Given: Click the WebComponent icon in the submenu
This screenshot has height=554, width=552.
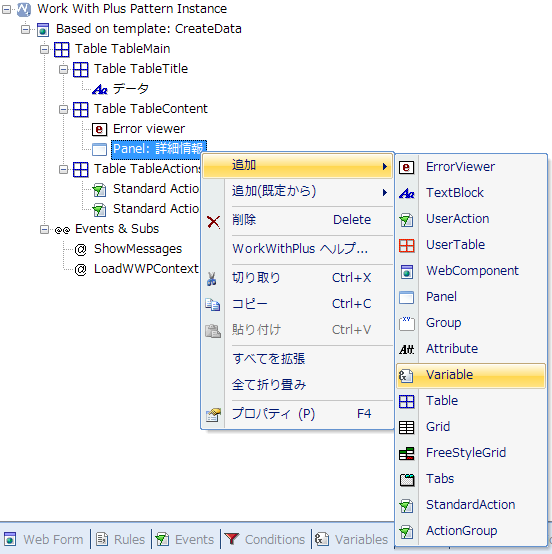Looking at the screenshot, I should pyautogui.click(x=406, y=271).
